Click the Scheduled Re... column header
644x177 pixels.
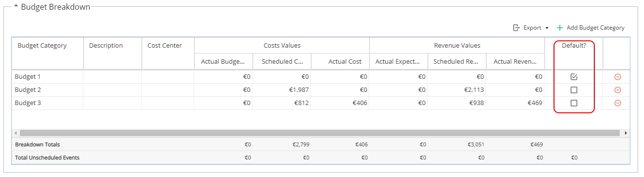coord(457,61)
